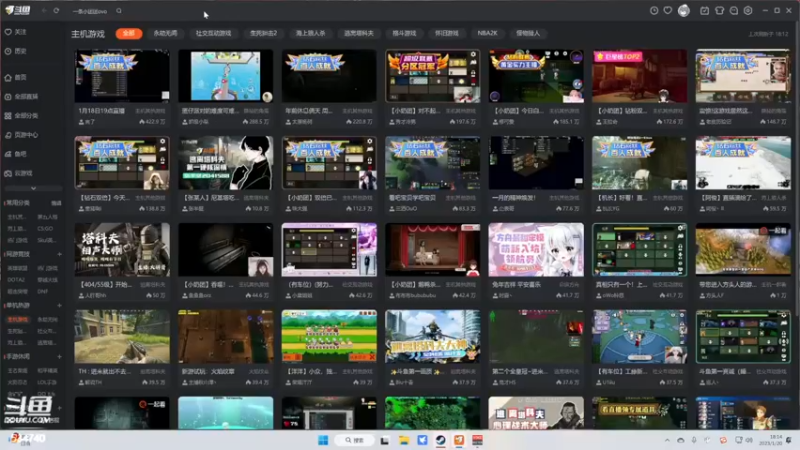Screen dimensions: 800x450
Task: Click taskbar clock in system tray
Action: [770, 440]
